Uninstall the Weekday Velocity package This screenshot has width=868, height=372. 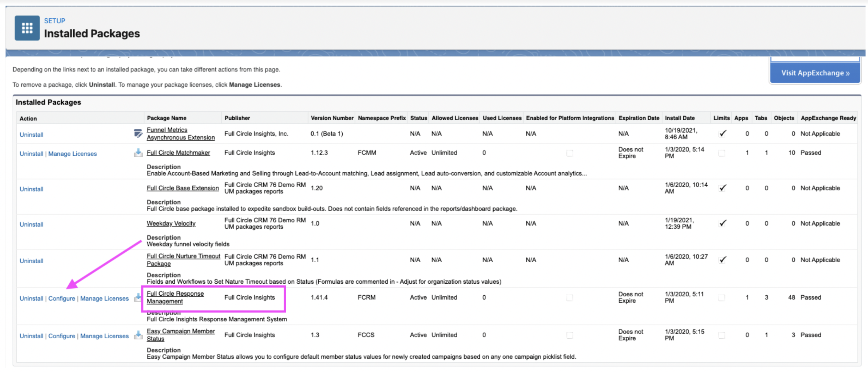31,224
